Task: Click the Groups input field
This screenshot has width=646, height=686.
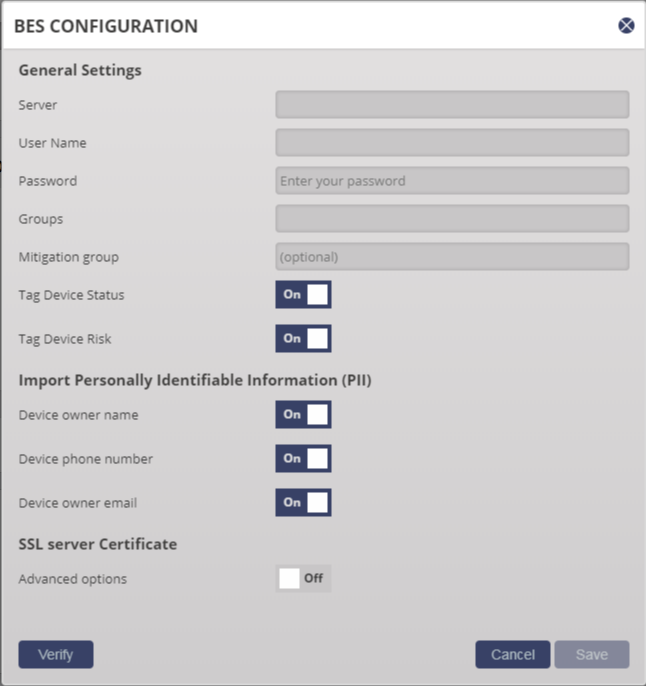Action: (x=452, y=219)
